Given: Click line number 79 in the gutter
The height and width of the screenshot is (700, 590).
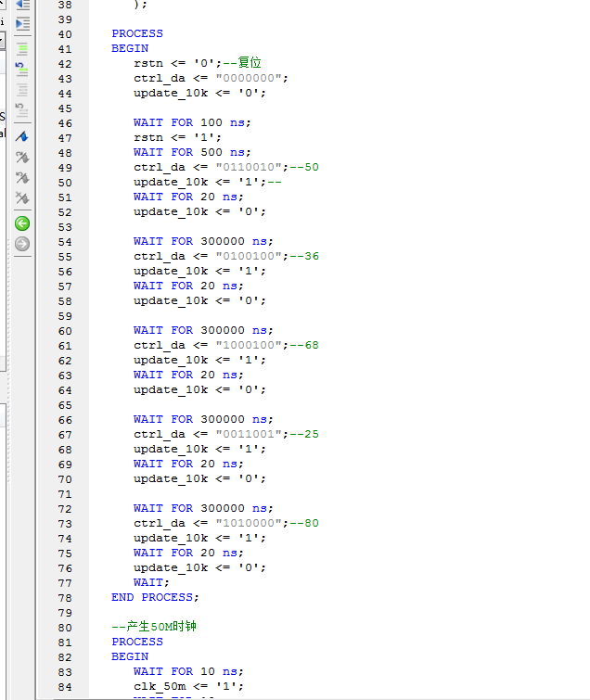Looking at the screenshot, I should (65, 613).
